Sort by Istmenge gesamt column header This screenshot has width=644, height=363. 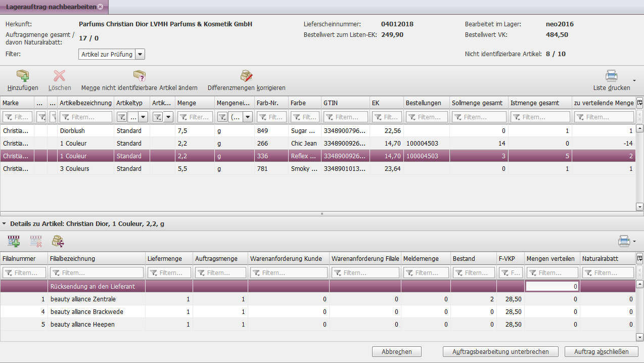pyautogui.click(x=540, y=103)
